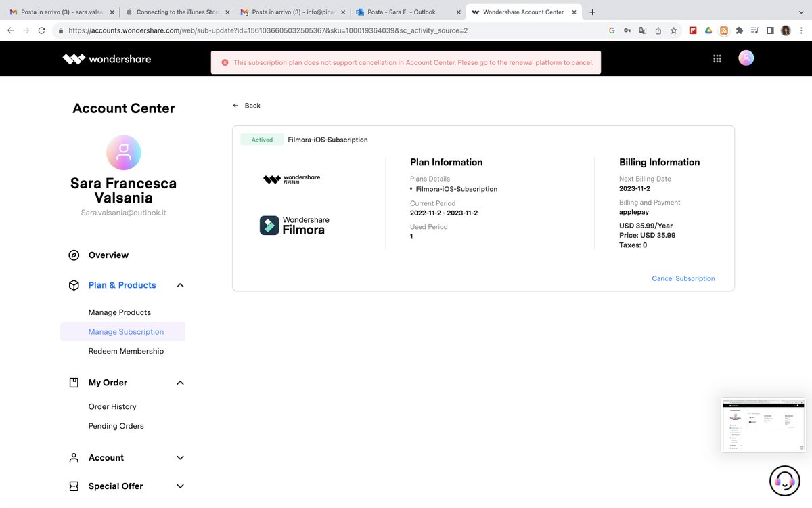Expand the Special Offer section chevron
812x508 pixels.
pos(180,486)
